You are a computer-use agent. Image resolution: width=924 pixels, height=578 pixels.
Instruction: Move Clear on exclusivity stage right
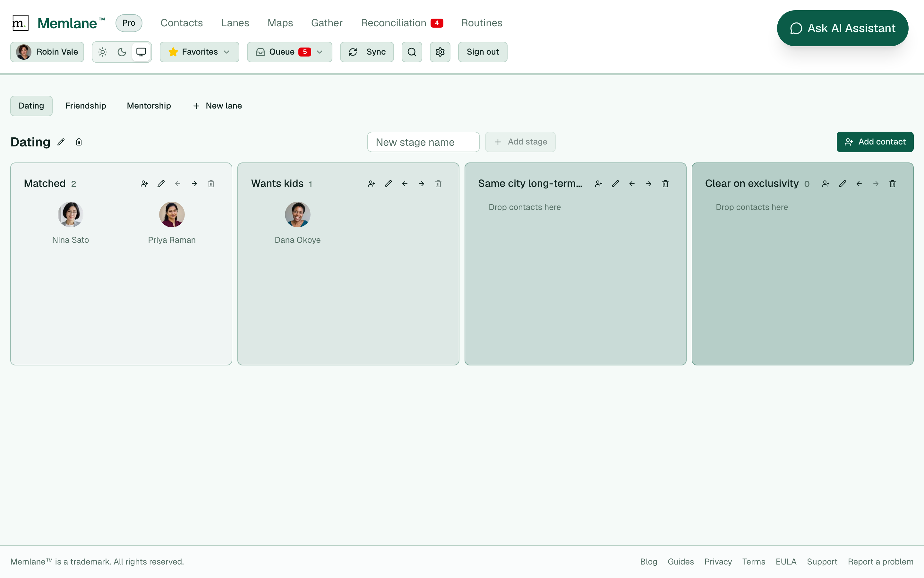[876, 184]
